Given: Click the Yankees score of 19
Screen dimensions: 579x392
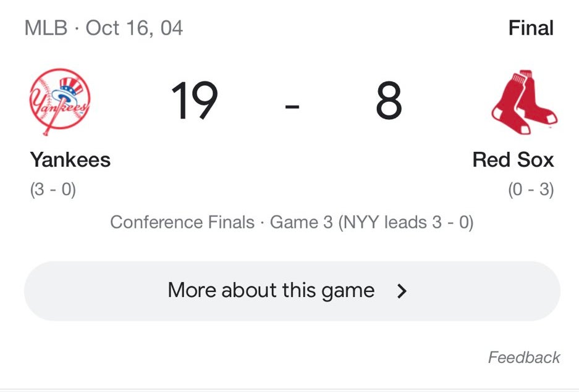Looking at the screenshot, I should [x=194, y=102].
